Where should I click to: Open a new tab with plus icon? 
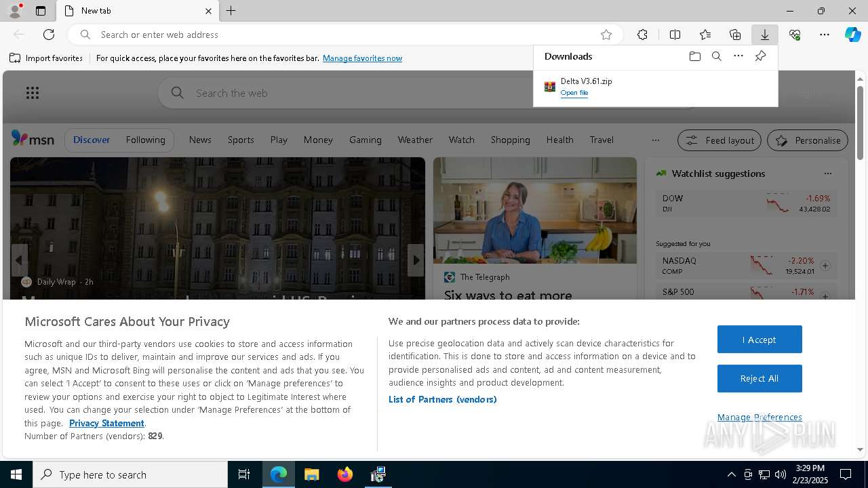[x=231, y=11]
